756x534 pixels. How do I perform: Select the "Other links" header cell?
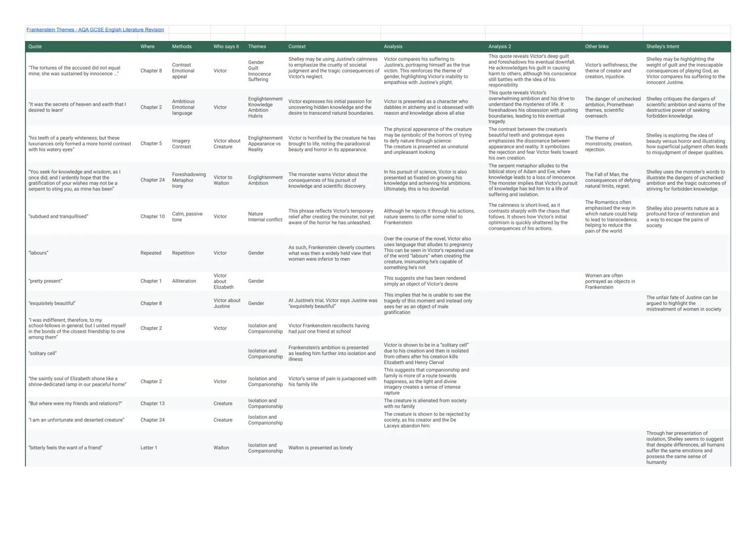(x=597, y=46)
